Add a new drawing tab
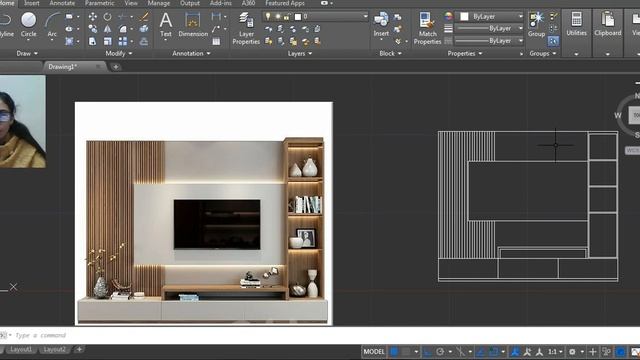The height and width of the screenshot is (360, 640). 116,67
